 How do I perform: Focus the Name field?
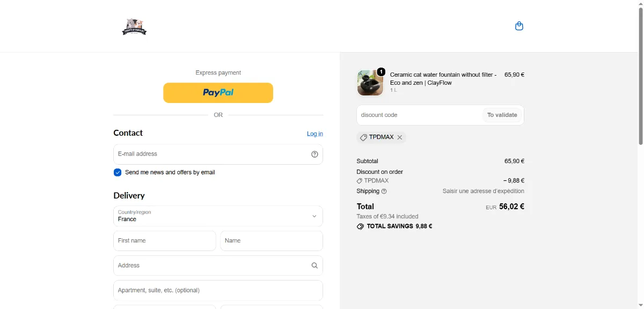(272, 241)
